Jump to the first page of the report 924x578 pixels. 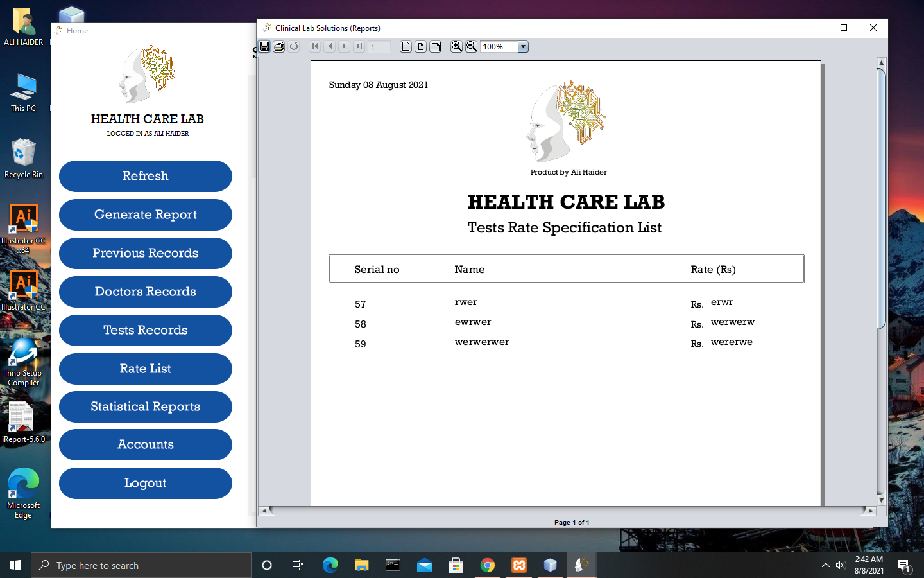pos(314,46)
